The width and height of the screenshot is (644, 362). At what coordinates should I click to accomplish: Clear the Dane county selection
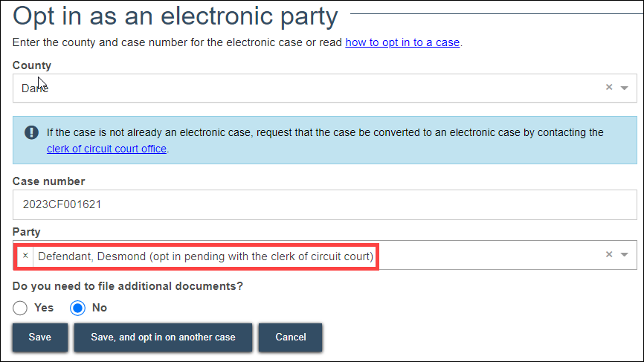609,87
